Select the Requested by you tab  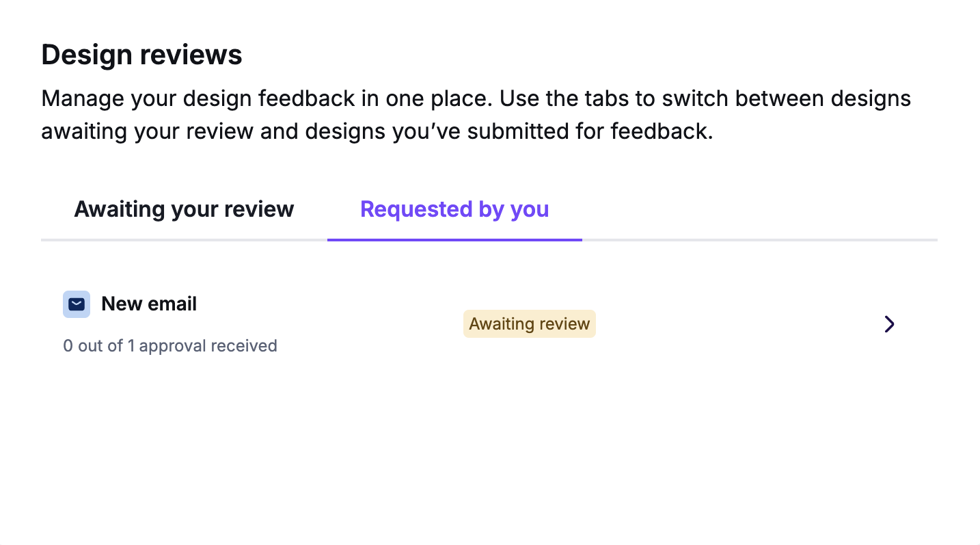454,209
